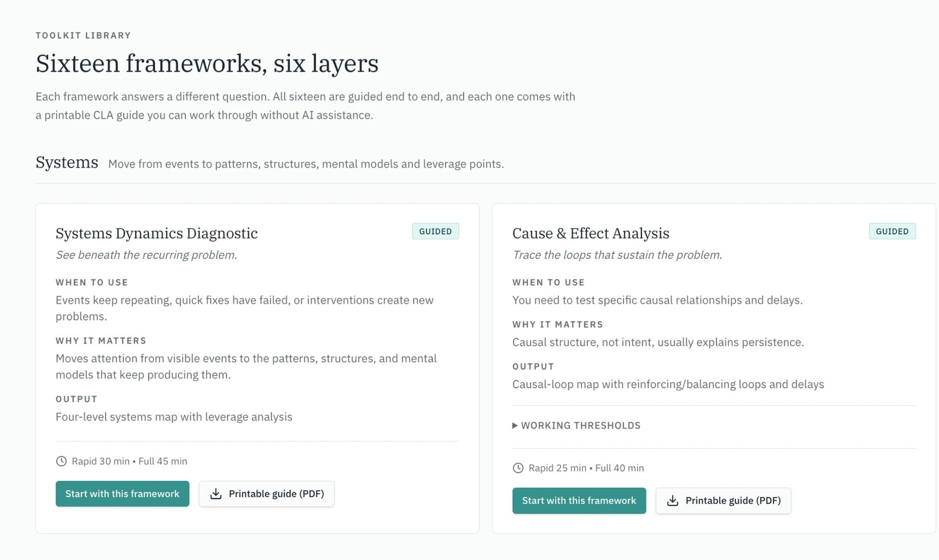This screenshot has width=939, height=560.
Task: Download Cause & Effect Analysis printable guide PDF
Action: click(x=723, y=501)
